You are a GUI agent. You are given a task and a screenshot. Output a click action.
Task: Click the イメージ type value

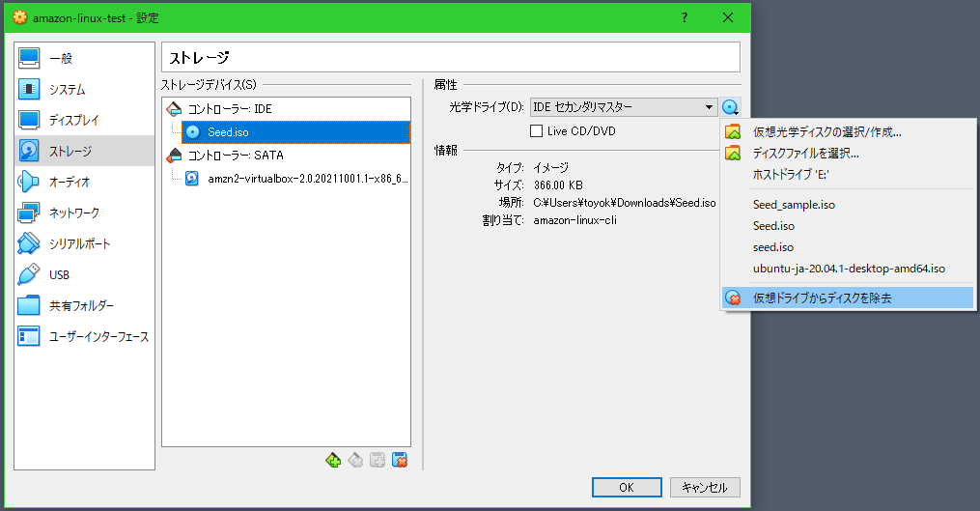[x=550, y=168]
